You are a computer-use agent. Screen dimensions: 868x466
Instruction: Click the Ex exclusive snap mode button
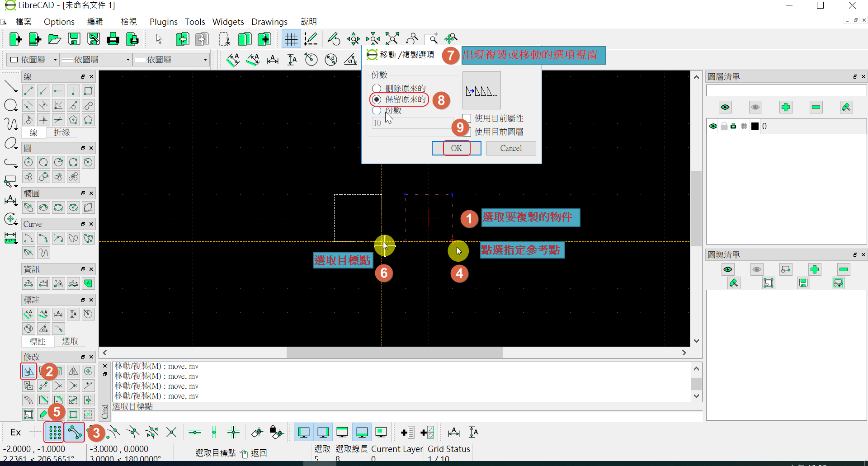tap(15, 433)
